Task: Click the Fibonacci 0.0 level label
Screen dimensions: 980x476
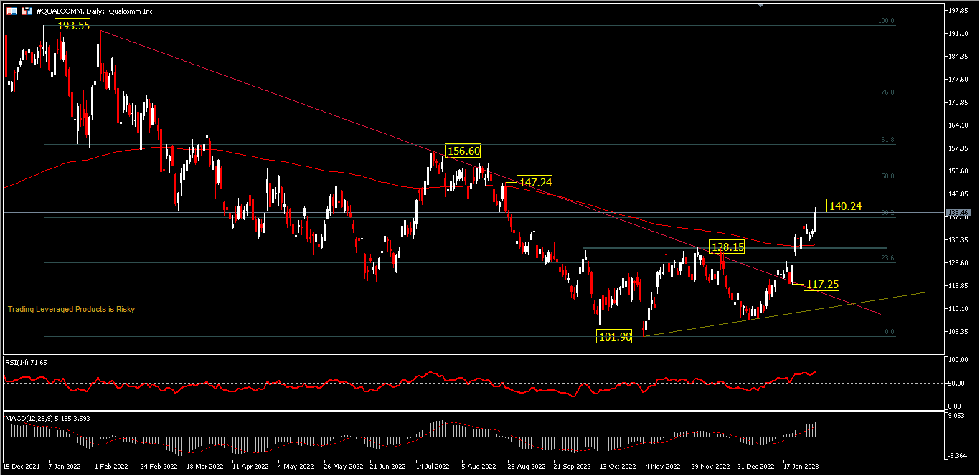Action: point(889,332)
